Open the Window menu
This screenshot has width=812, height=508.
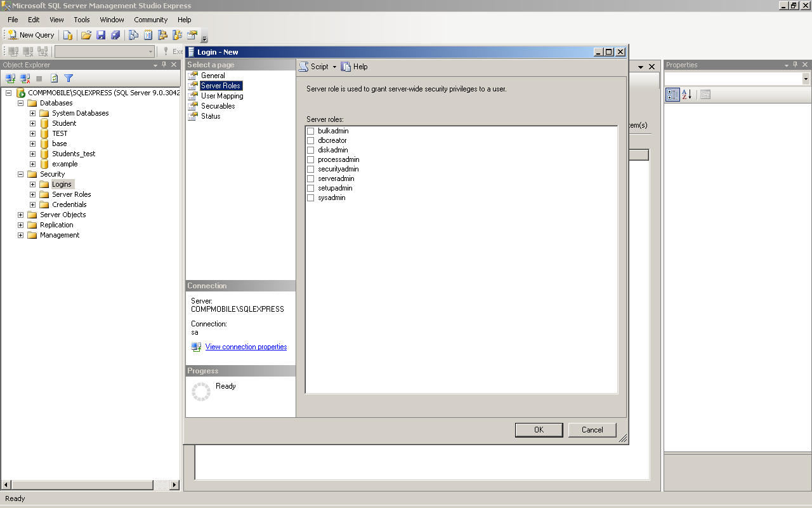(x=112, y=20)
